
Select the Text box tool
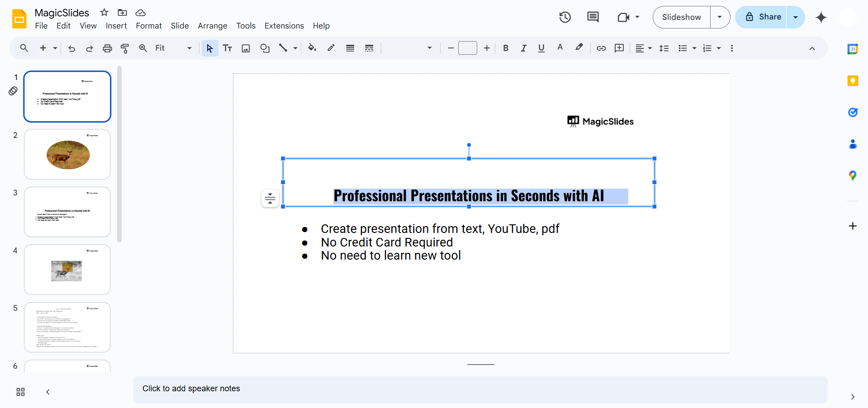pyautogui.click(x=228, y=48)
